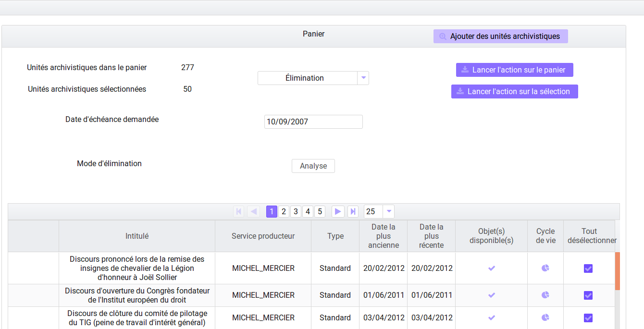644x329 pixels.
Task: Uncheck the Congrès fondateur row checkbox
Action: point(588,295)
